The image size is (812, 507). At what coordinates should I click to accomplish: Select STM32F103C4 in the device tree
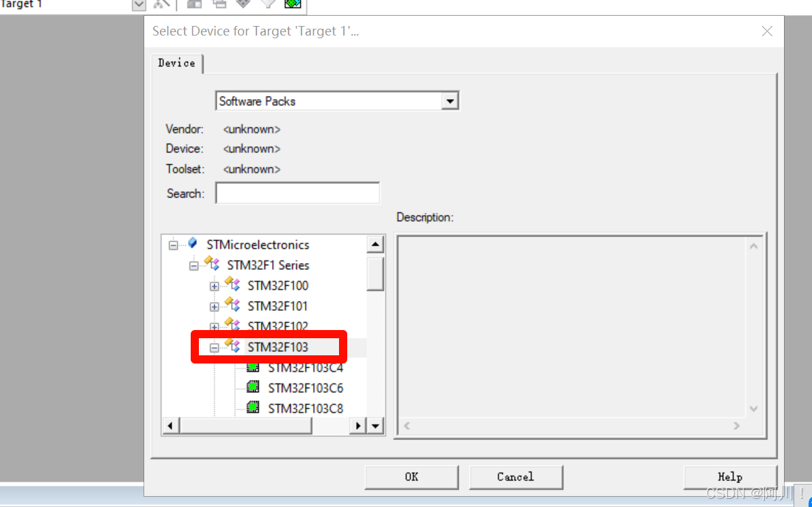[306, 368]
